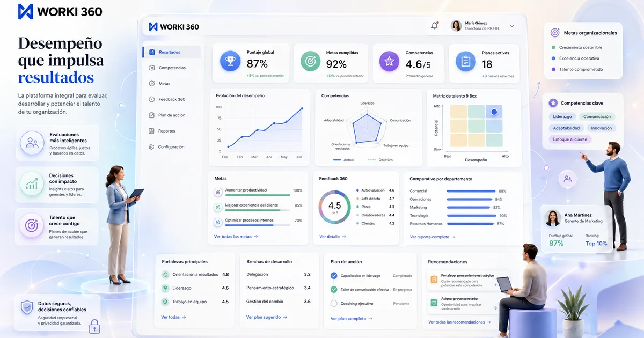
Task: Click the blue dot in 9 Box matrix
Action: [x=494, y=112]
